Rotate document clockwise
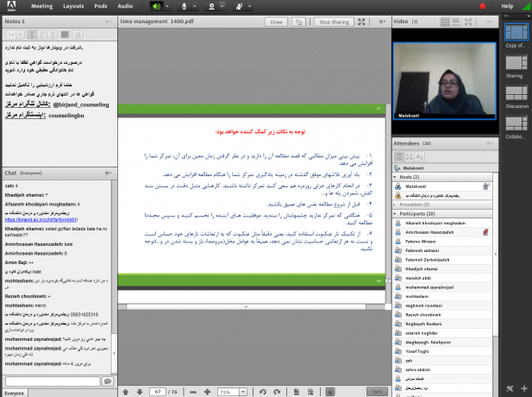 pos(277,392)
